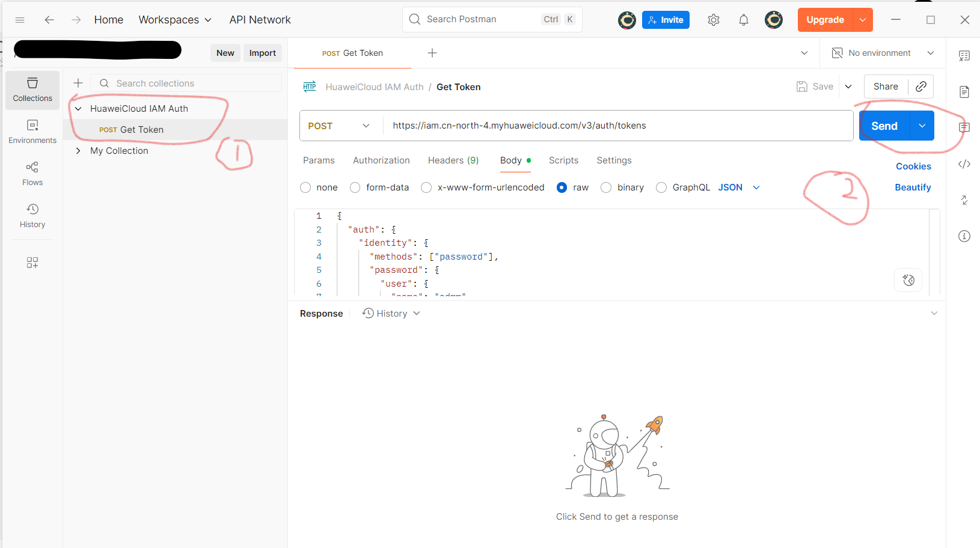Open the top right sidebar panel icon
Viewport: 980px width, 548px height.
pyautogui.click(x=964, y=56)
